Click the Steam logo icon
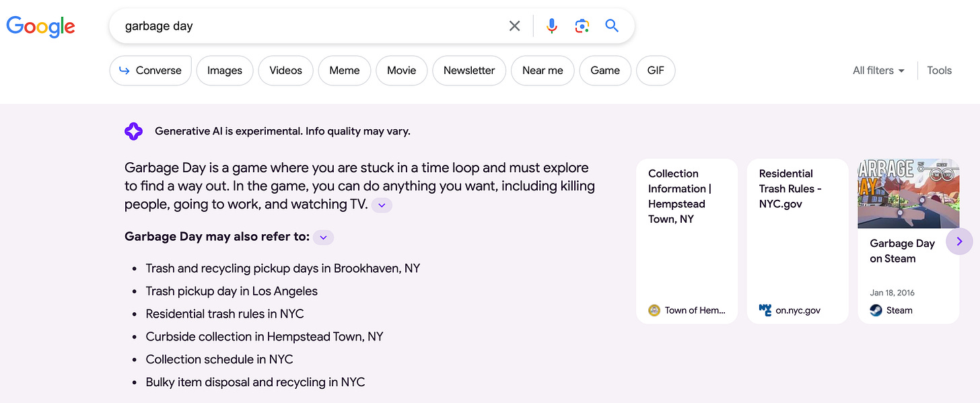This screenshot has width=980, height=403. pos(876,310)
